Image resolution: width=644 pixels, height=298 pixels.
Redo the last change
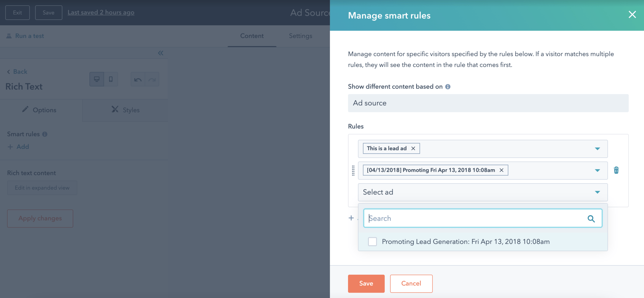pyautogui.click(x=152, y=79)
